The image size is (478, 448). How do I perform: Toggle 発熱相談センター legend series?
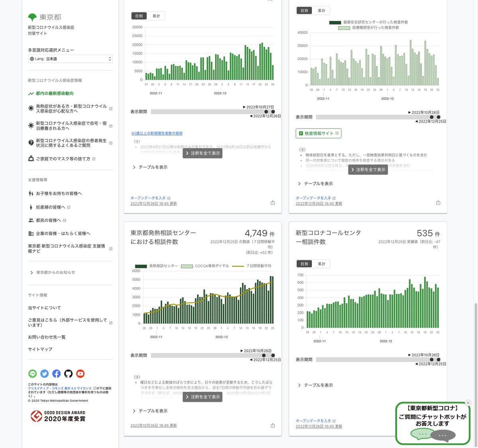click(x=157, y=266)
